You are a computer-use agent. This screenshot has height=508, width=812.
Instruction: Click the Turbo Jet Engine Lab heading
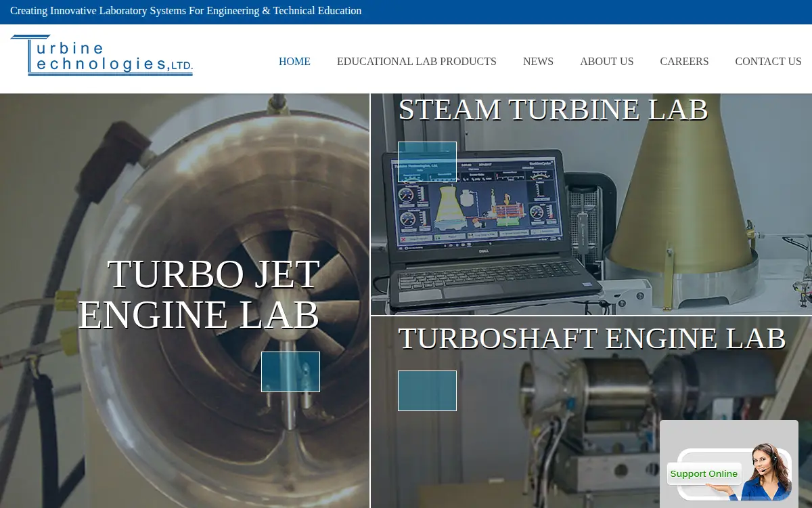pos(199,295)
